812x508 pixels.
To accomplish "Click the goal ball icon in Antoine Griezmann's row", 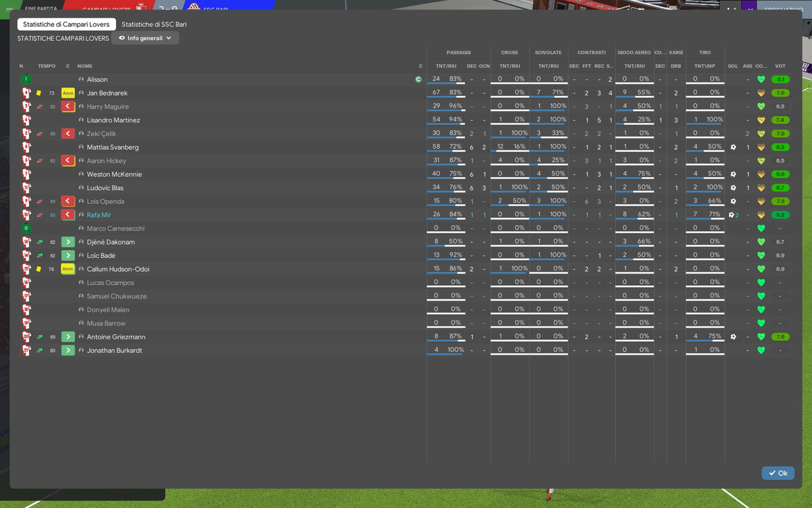I will tap(733, 337).
